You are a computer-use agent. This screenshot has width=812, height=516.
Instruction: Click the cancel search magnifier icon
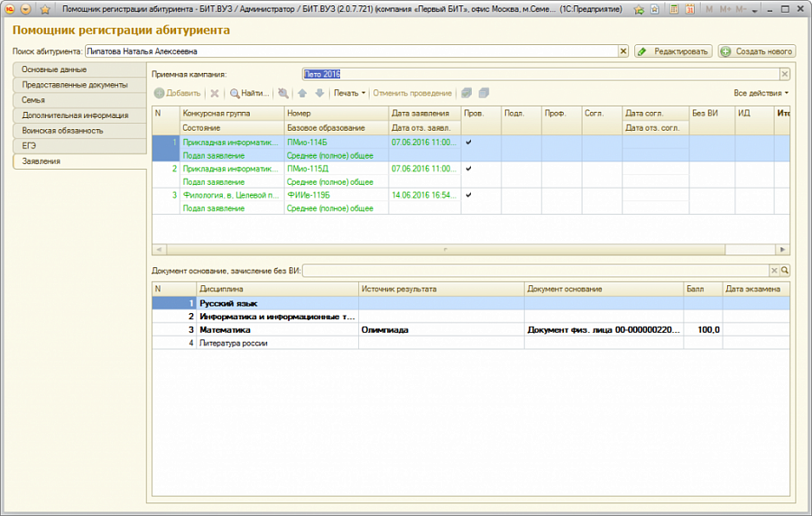(282, 93)
